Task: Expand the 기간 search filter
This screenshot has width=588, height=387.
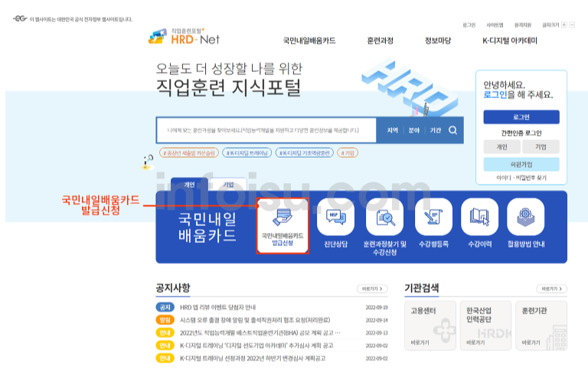Action: pyautogui.click(x=436, y=130)
